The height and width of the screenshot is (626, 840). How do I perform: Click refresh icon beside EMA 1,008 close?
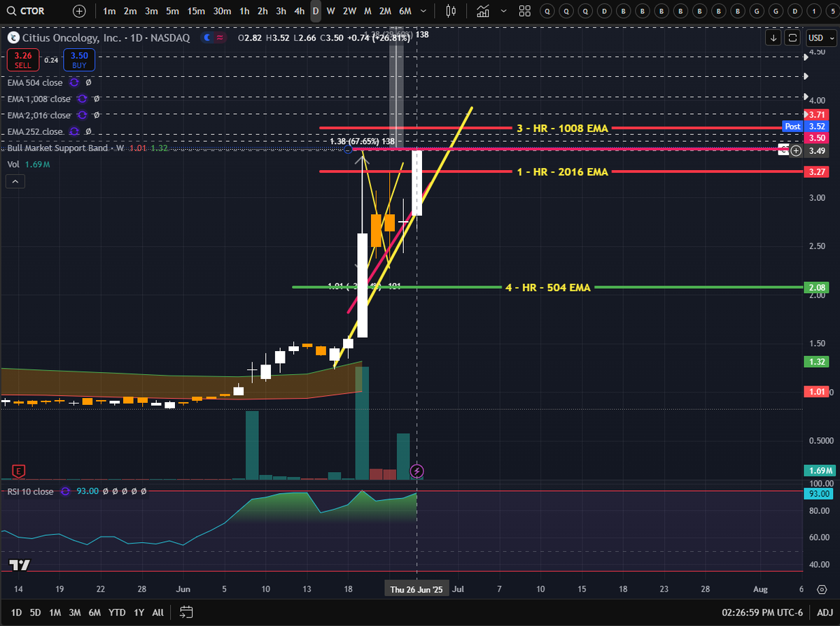point(82,99)
